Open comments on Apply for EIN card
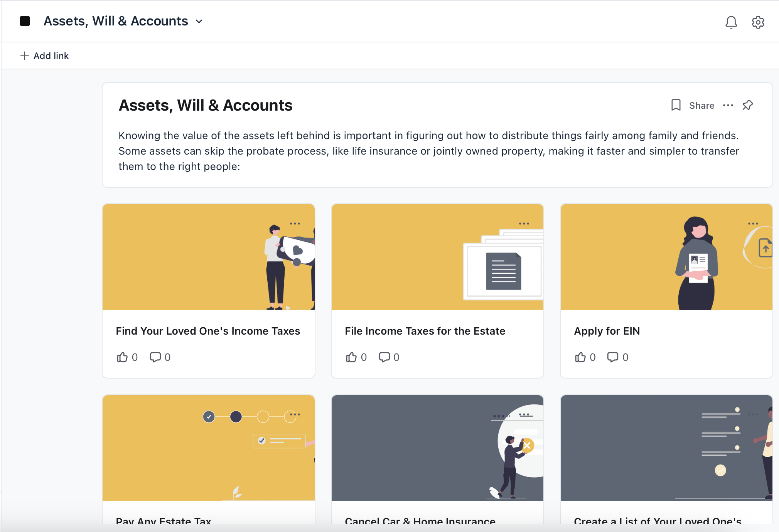 [613, 357]
